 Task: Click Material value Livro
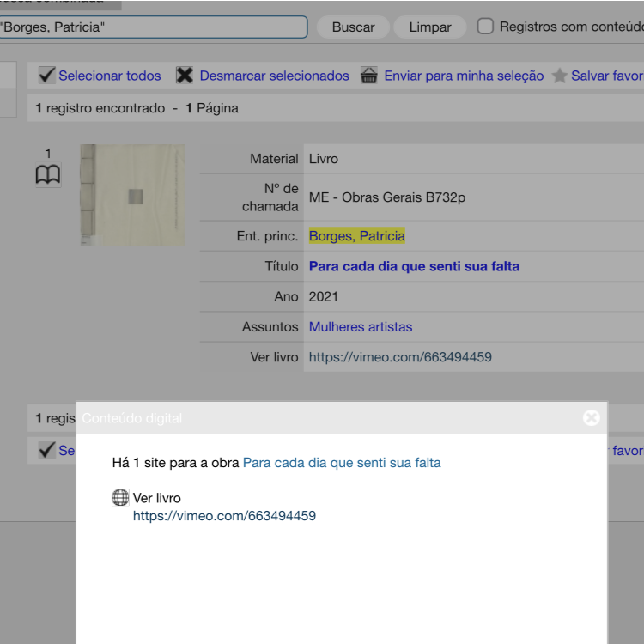(323, 159)
